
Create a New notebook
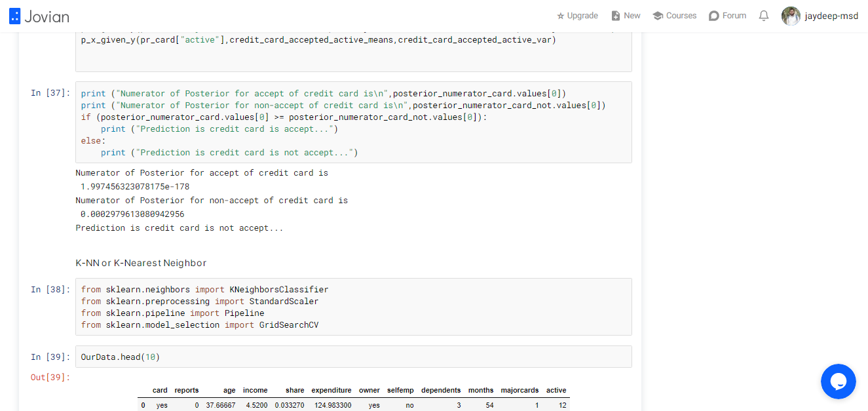pos(626,16)
